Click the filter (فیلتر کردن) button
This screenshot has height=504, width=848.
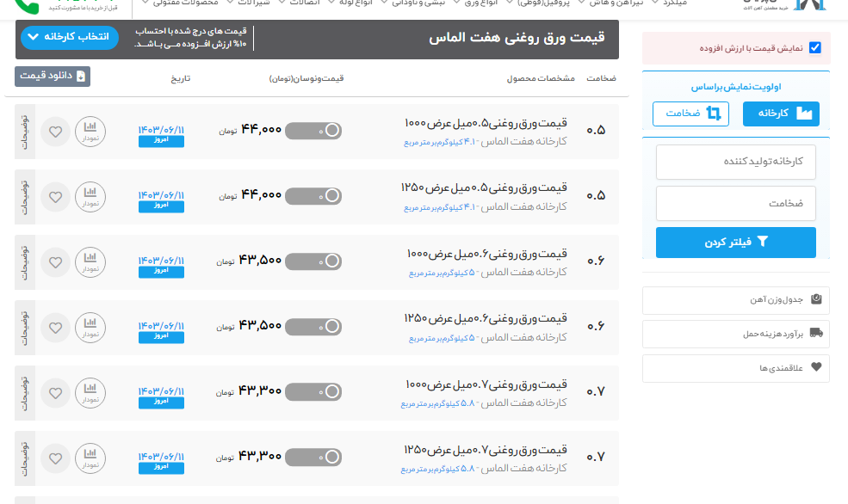(735, 243)
